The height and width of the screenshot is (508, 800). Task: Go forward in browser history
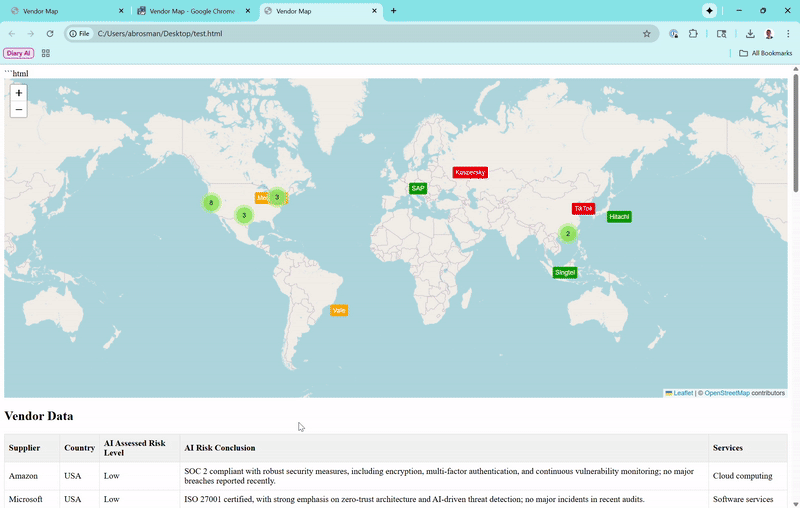tap(31, 34)
